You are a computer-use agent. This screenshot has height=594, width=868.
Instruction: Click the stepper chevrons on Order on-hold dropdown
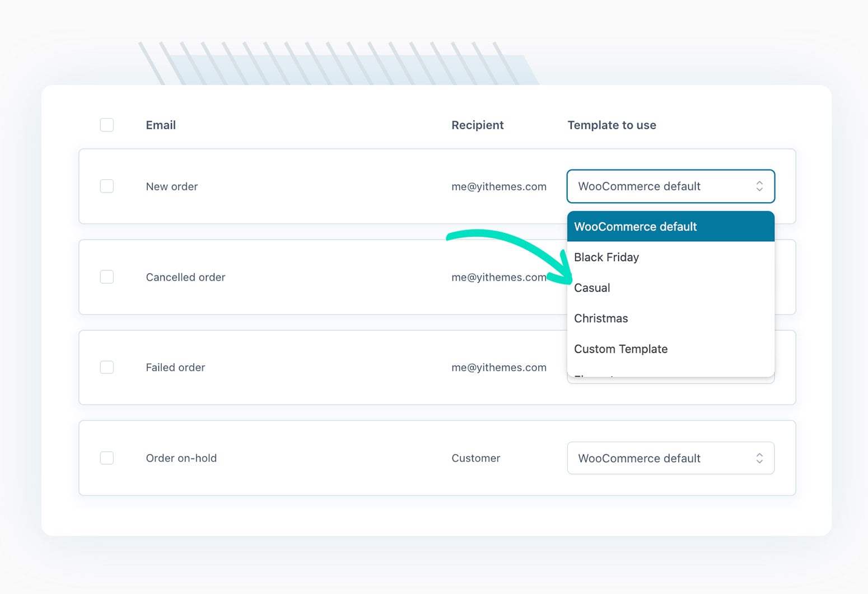(760, 458)
